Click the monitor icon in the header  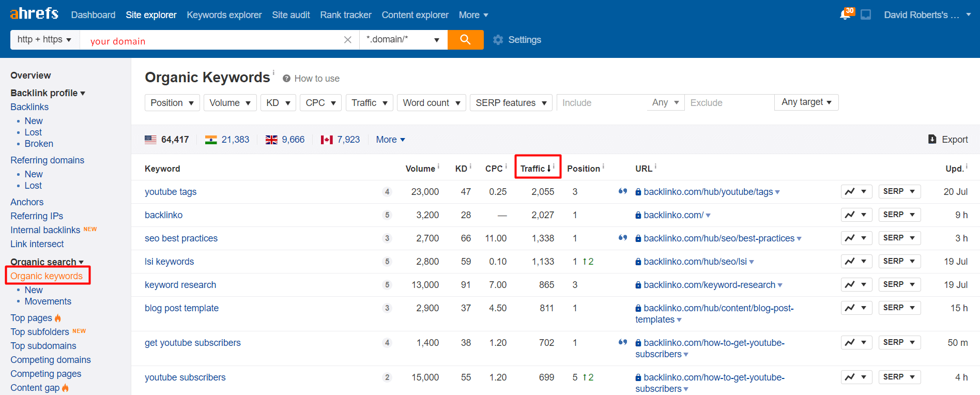866,14
